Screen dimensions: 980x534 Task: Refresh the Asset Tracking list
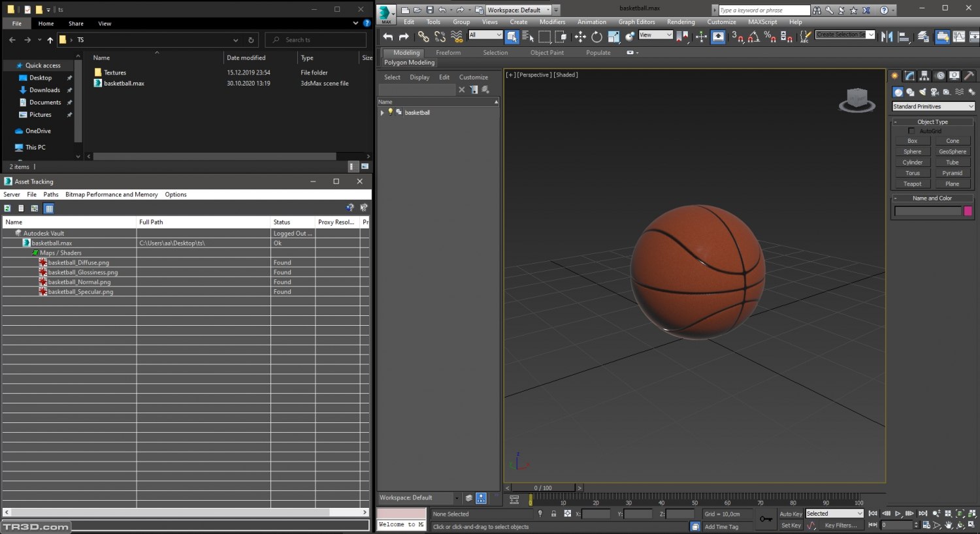click(7, 208)
